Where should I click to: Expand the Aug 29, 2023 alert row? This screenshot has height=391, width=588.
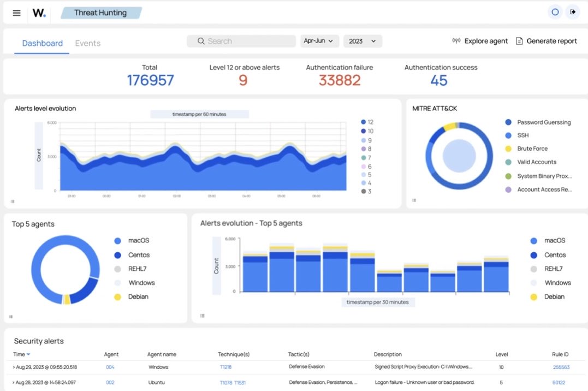(x=14, y=368)
